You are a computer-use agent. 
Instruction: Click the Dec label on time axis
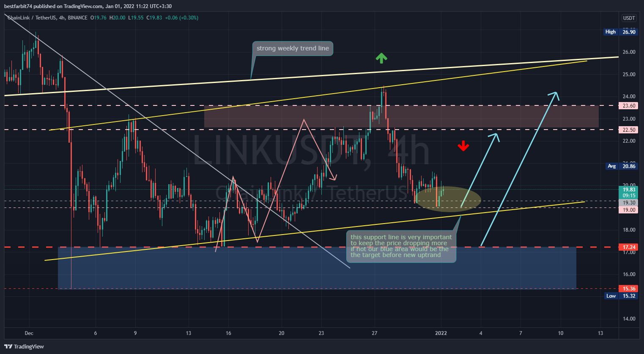tap(29, 333)
